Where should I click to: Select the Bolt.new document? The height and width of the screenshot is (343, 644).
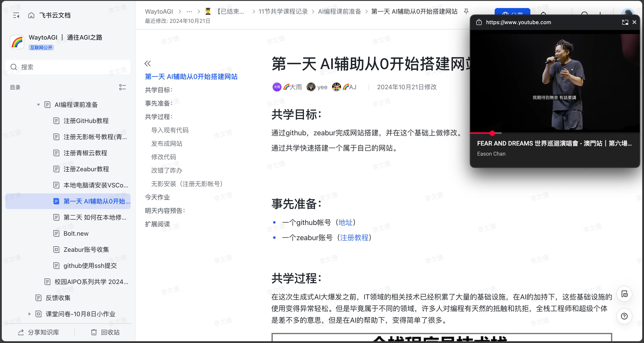click(76, 233)
